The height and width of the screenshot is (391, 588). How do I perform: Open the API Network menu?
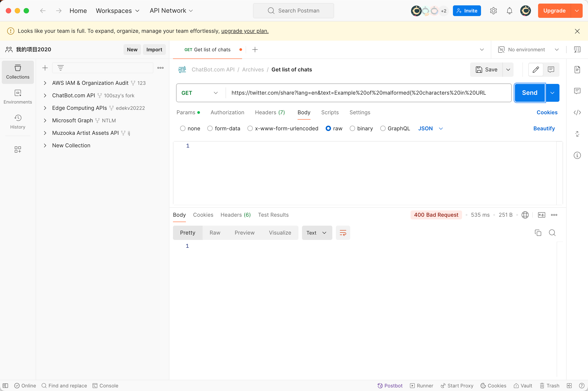pos(171,11)
